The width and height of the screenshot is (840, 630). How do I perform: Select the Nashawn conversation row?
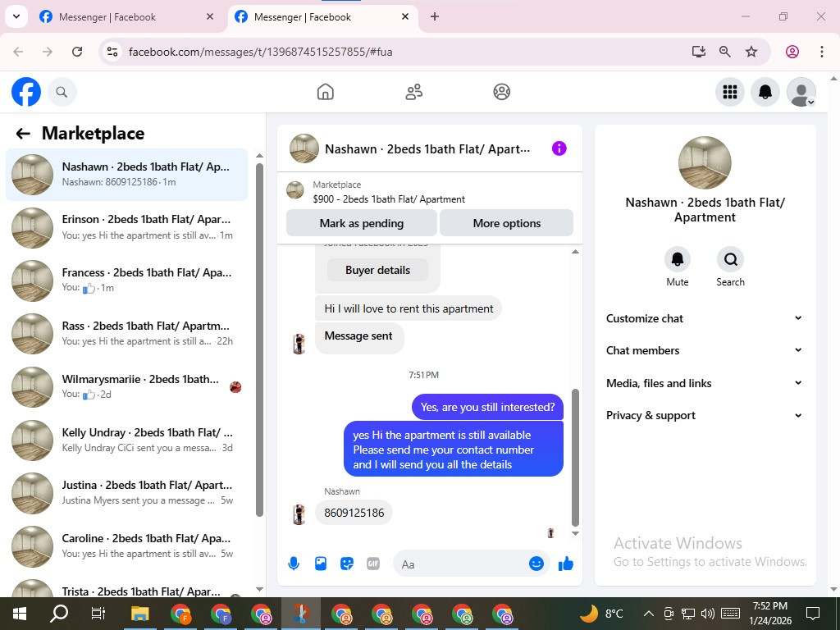tap(127, 175)
